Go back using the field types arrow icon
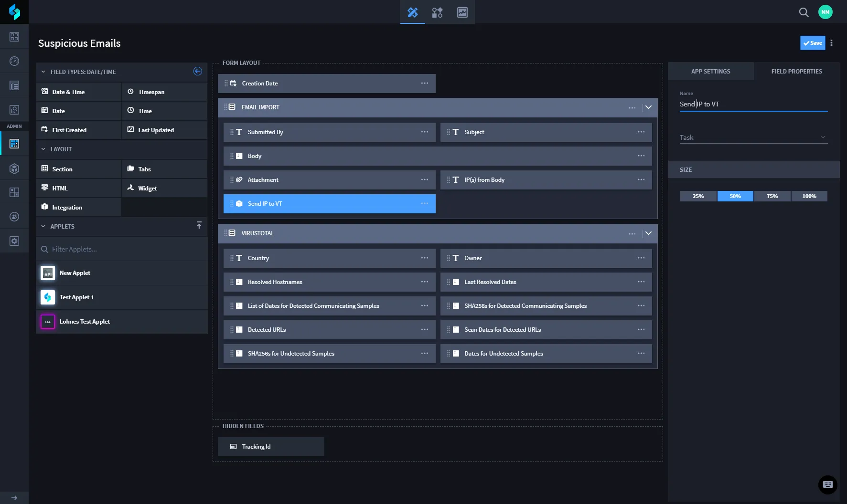Screen dimensions: 847x504 pos(198,72)
